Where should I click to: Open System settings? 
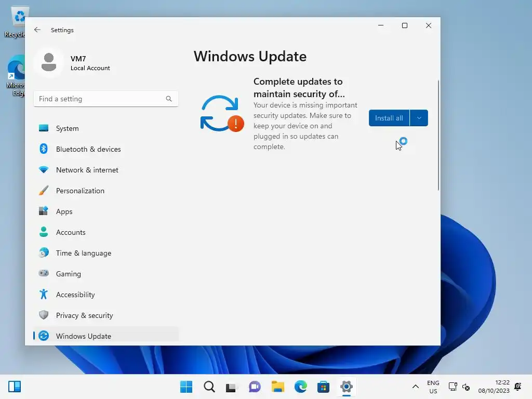(x=106, y=128)
